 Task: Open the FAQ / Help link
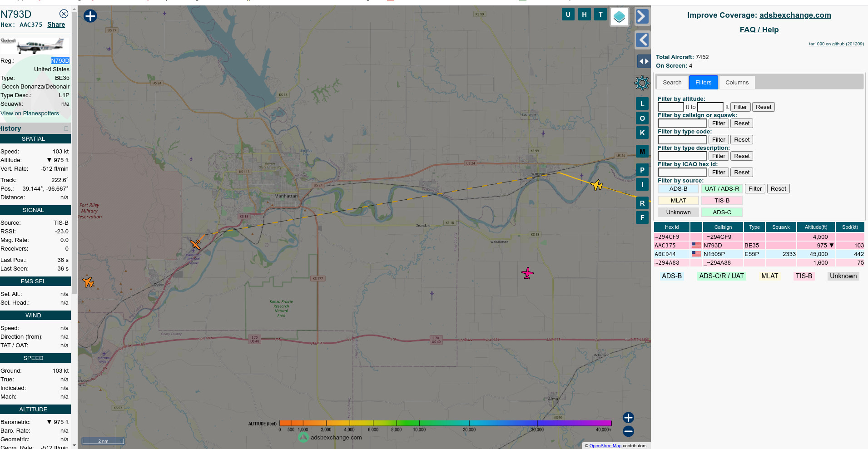(759, 30)
